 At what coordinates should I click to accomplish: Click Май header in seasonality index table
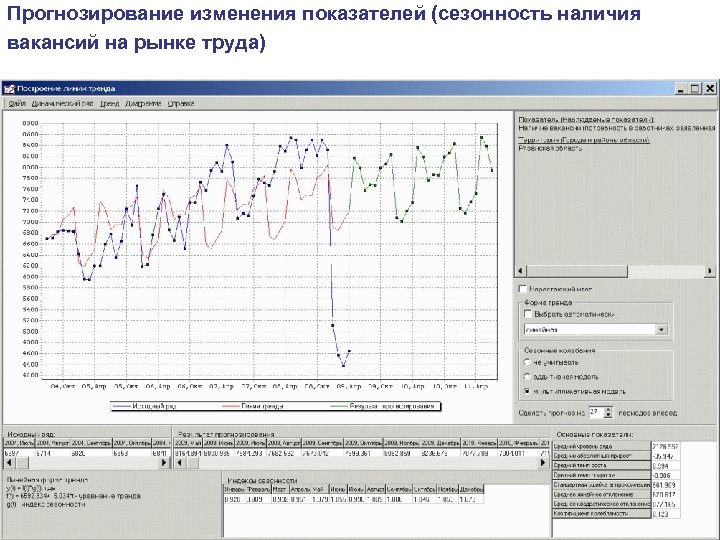(320, 489)
